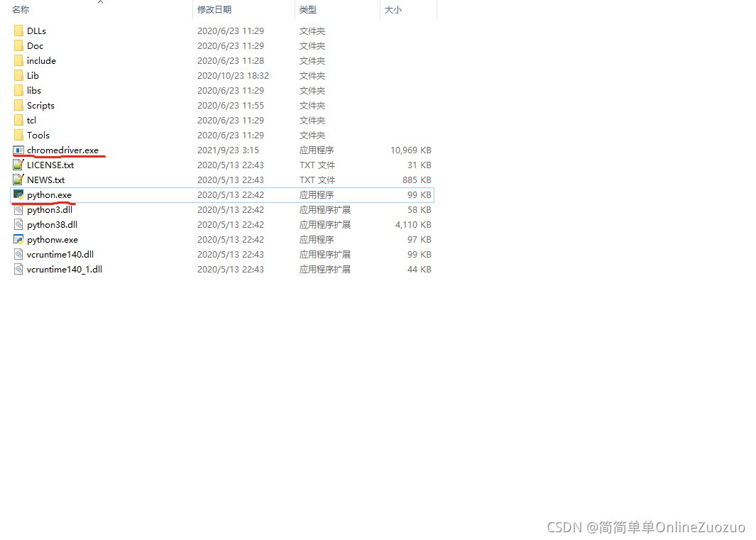Select the NEWS.txt file name

[46, 180]
